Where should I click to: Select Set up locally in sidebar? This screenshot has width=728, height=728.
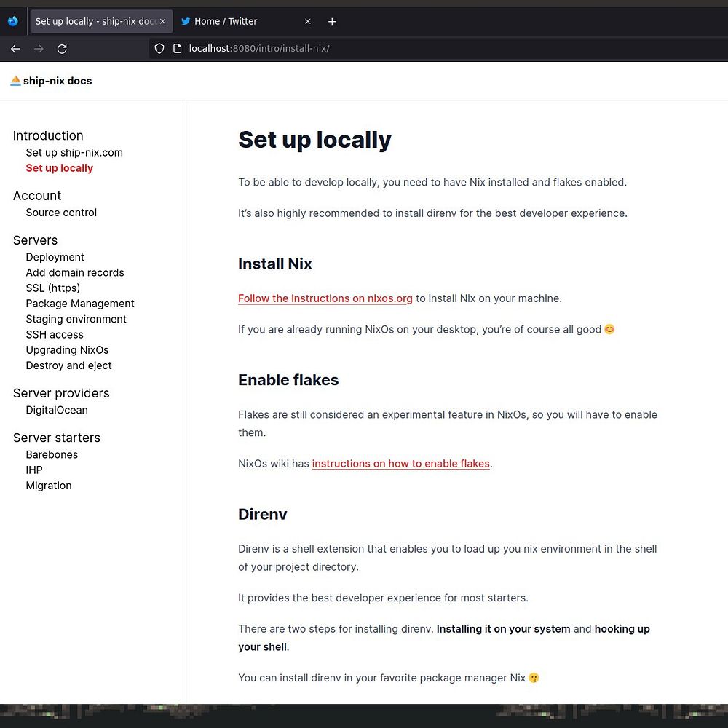pos(60,168)
